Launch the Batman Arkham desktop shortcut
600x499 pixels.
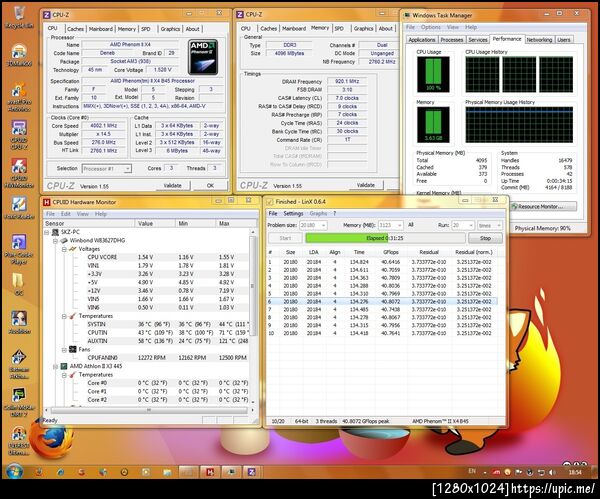click(19, 364)
